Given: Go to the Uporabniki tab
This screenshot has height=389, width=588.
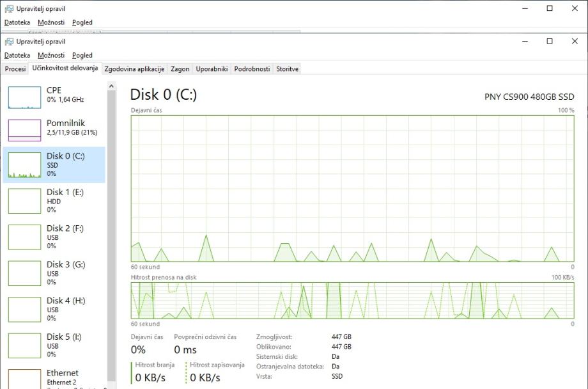Looking at the screenshot, I should [212, 69].
